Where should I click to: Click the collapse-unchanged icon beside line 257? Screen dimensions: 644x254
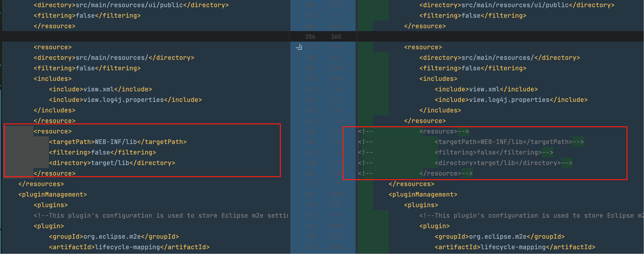click(299, 47)
